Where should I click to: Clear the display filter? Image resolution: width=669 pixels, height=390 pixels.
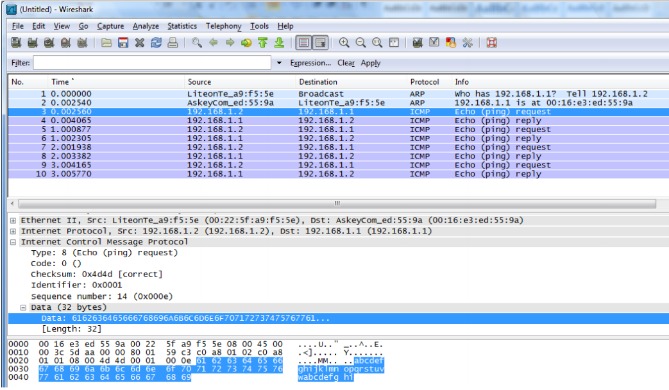[x=346, y=63]
